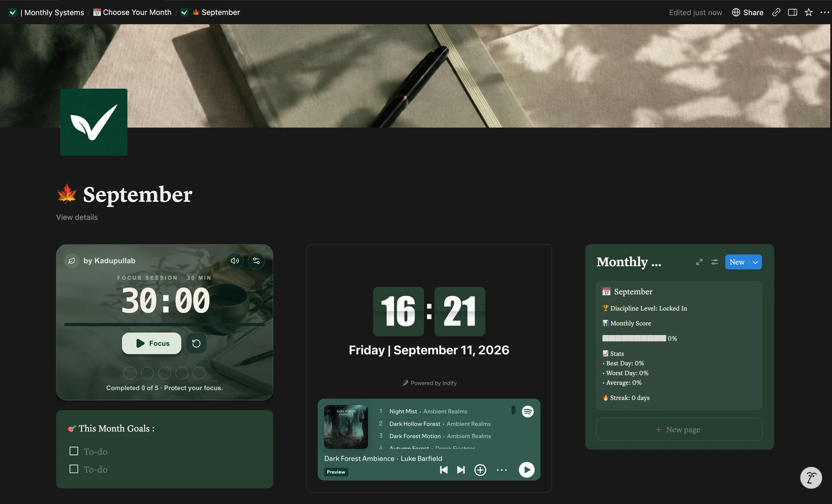The width and height of the screenshot is (832, 504).
Task: Open the September database card
Action: pos(679,346)
